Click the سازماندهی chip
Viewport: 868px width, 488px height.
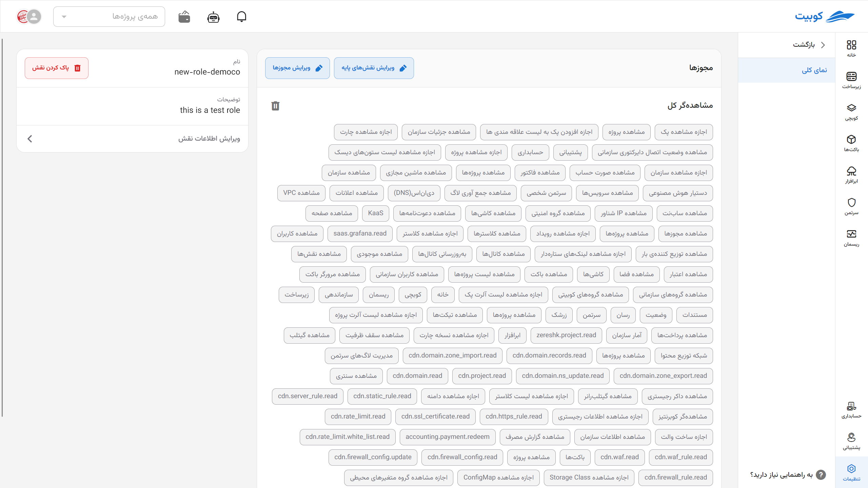tap(339, 295)
